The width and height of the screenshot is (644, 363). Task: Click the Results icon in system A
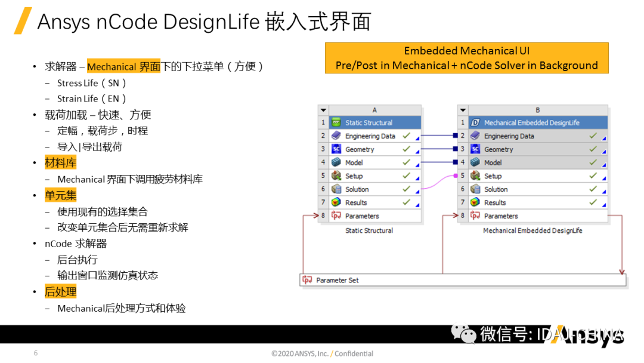[336, 202]
